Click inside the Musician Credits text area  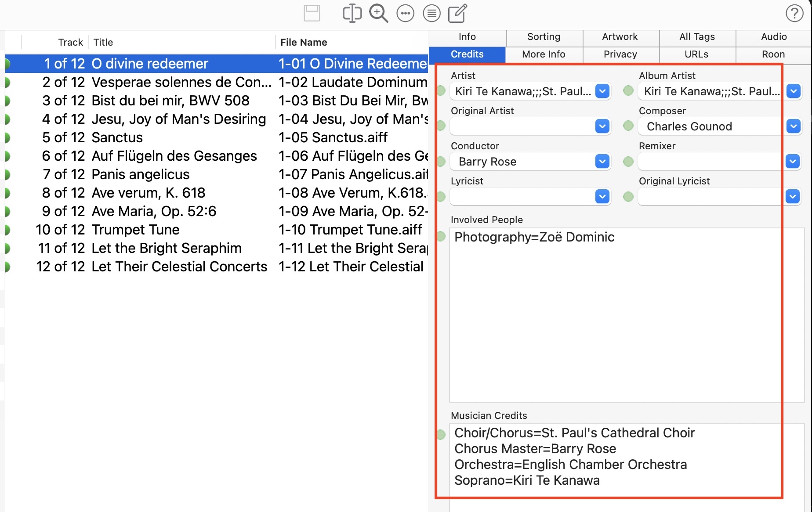(615, 457)
